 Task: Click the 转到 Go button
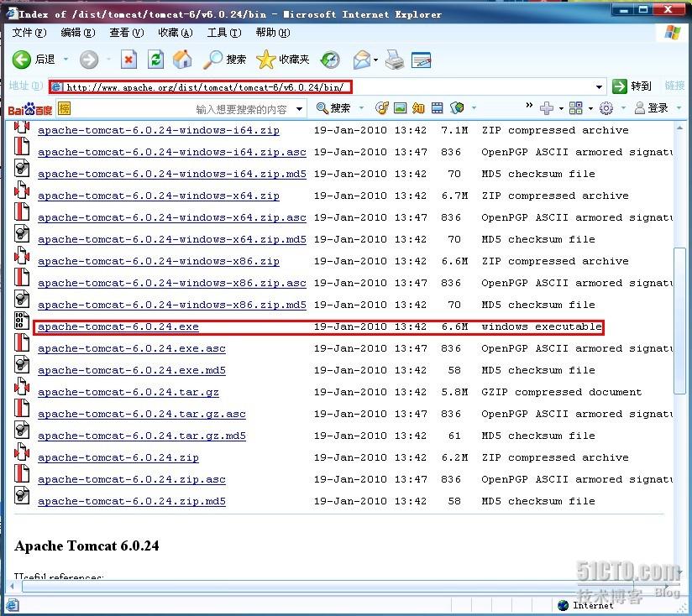click(x=632, y=86)
